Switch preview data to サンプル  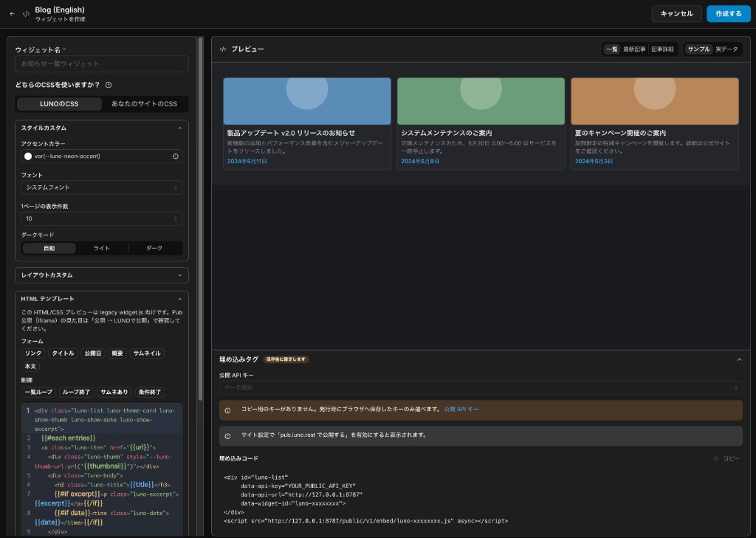(x=698, y=49)
